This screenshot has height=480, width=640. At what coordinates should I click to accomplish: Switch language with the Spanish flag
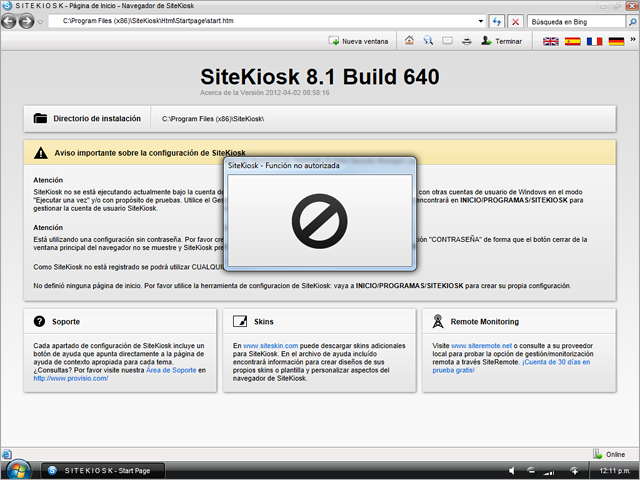(573, 42)
